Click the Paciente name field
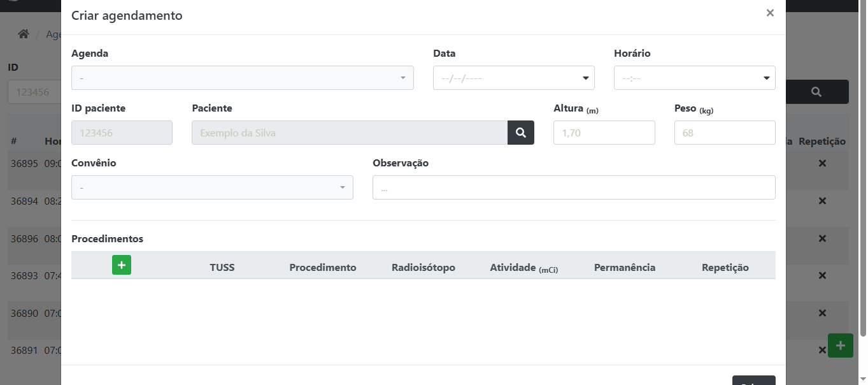This screenshot has height=385, width=868. tap(349, 133)
